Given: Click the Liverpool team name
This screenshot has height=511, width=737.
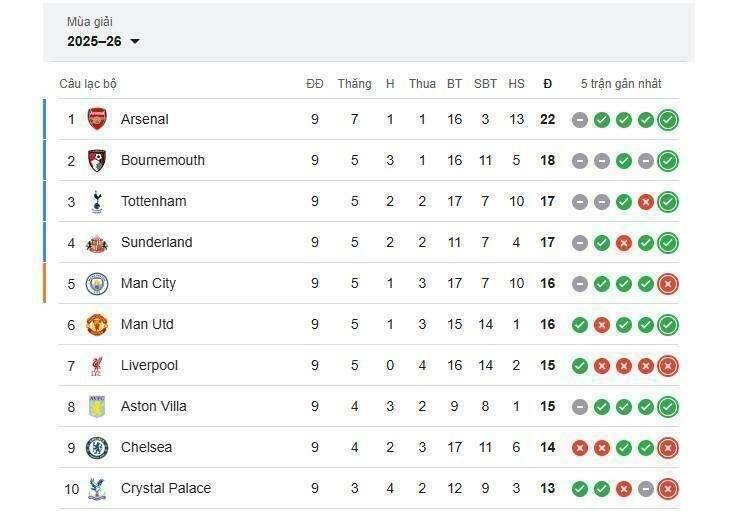Looking at the screenshot, I should click(149, 365).
